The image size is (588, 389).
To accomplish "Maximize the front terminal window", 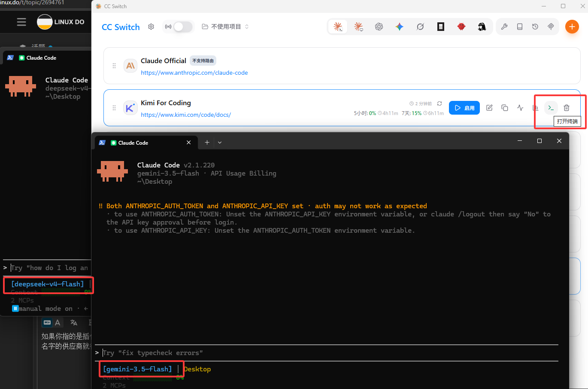I will click(540, 141).
